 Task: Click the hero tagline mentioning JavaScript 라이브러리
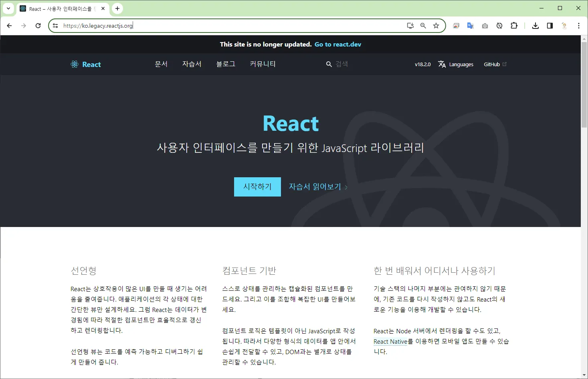point(291,148)
